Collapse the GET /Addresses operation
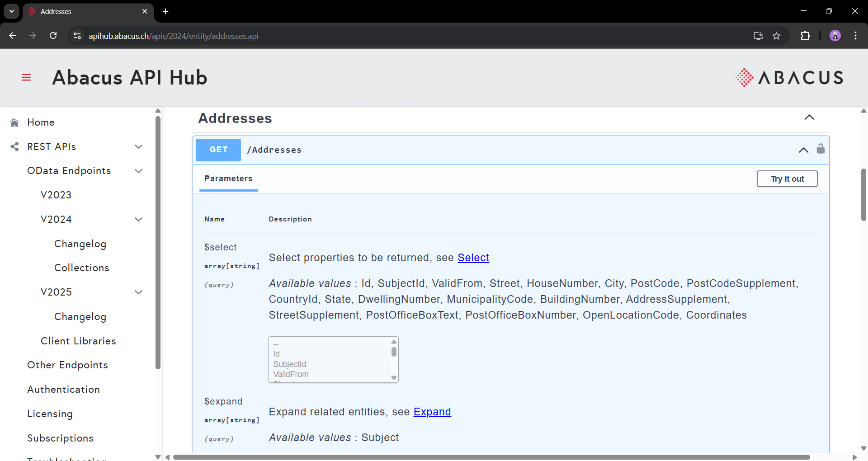868x461 pixels. (803, 150)
